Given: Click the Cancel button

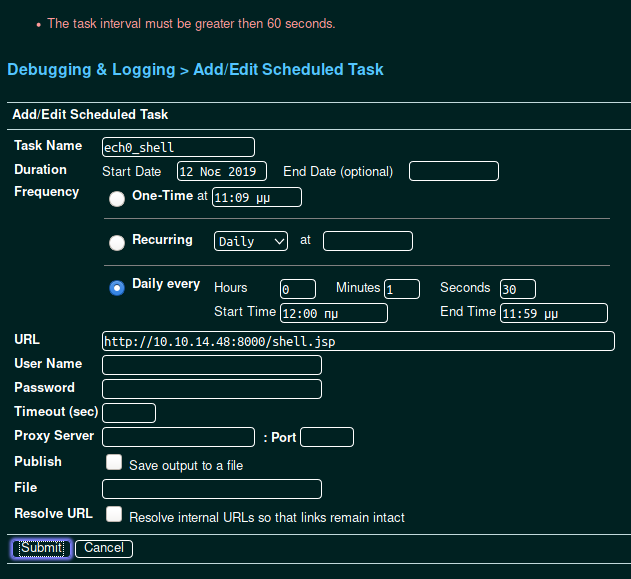Looking at the screenshot, I should pos(104,548).
